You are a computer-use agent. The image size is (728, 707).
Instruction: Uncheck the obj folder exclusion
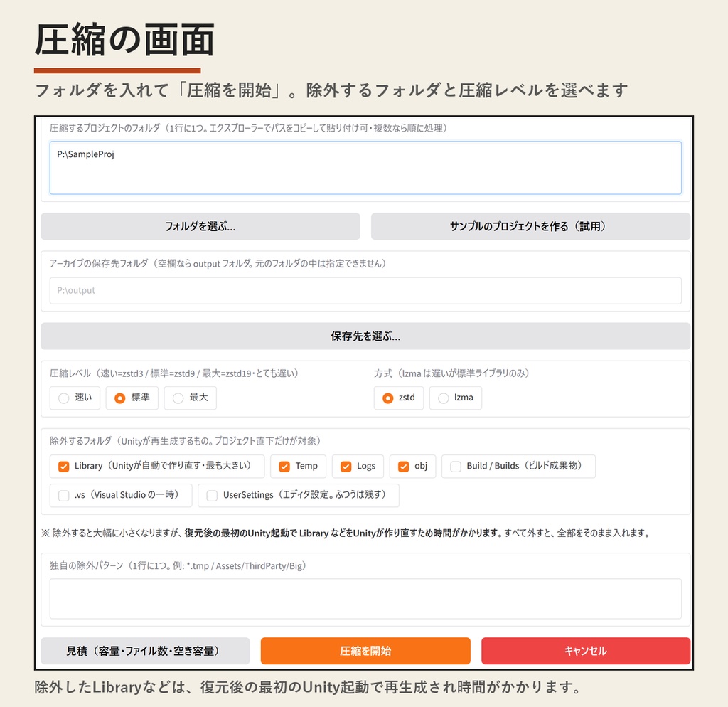[404, 467]
